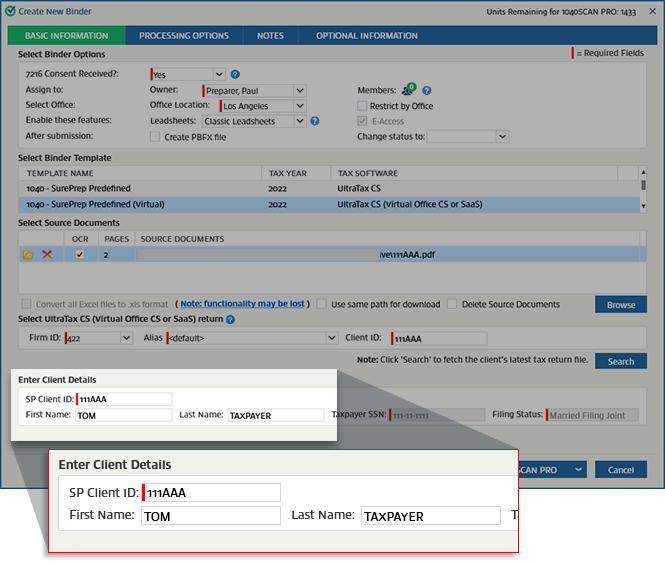This screenshot has height=565, width=665.
Task: Click help icon beside 7216 Consent dropdown
Action: click(235, 74)
